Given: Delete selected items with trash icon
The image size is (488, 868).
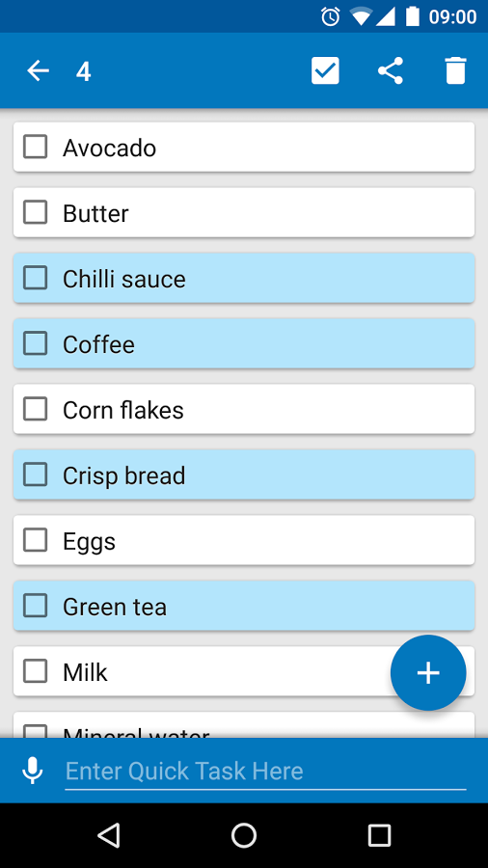Looking at the screenshot, I should tap(456, 70).
